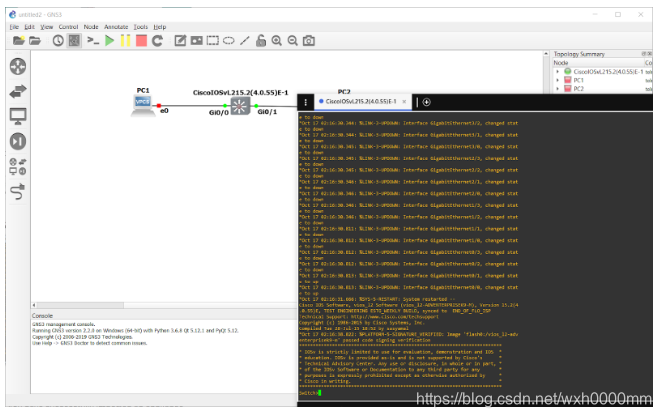
Task: Click the New blank project icon
Action: (x=19, y=41)
